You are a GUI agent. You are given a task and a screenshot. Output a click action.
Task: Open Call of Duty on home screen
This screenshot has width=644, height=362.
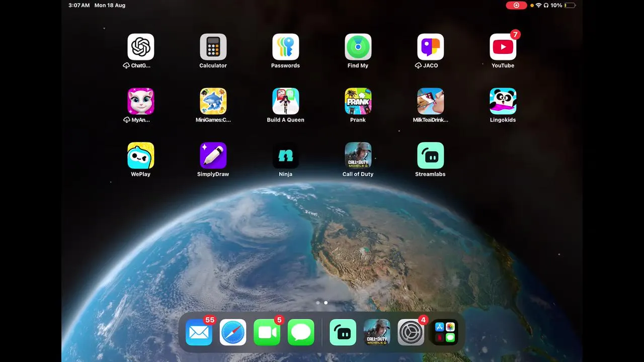point(358,155)
